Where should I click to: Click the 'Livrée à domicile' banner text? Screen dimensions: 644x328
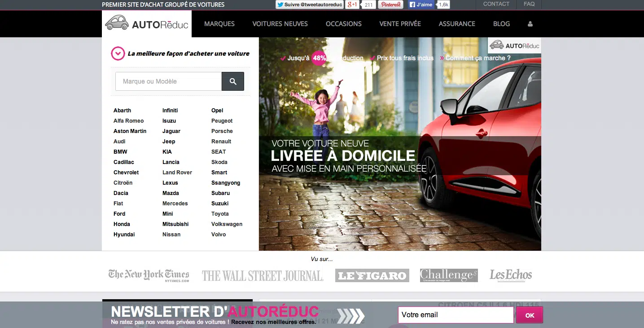(343, 155)
